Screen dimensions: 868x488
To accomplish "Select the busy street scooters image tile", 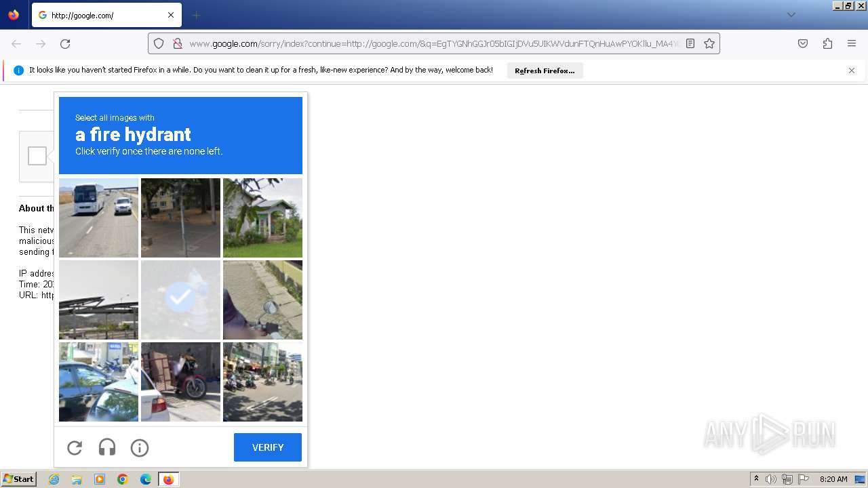I will [x=262, y=382].
